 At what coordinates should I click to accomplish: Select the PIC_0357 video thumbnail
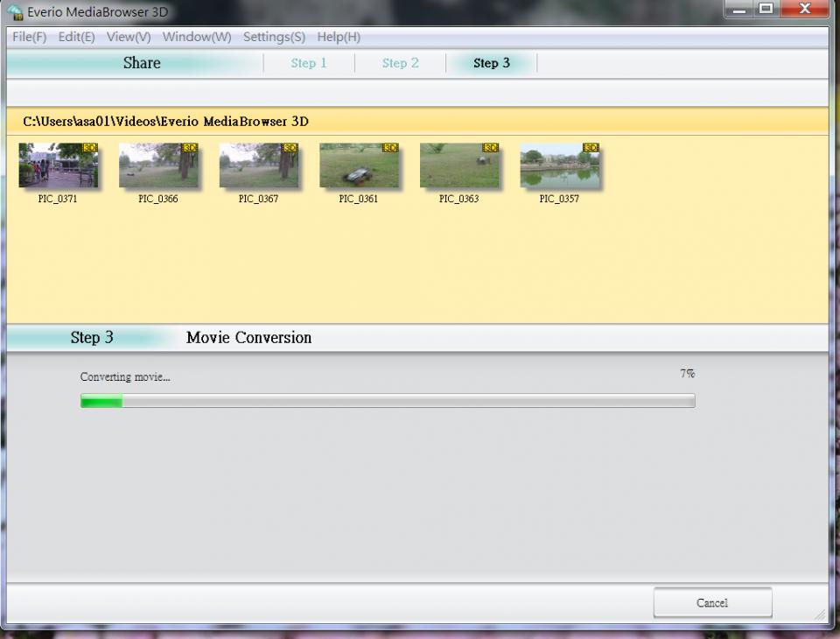tap(560, 165)
